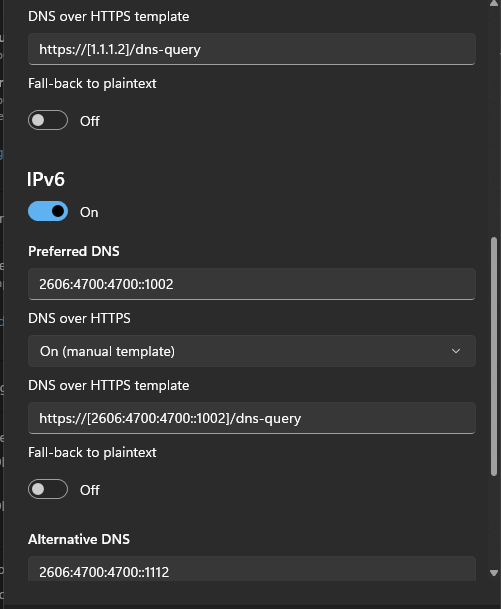Turn on the upper Fall-back to plaintext switch

(48, 120)
